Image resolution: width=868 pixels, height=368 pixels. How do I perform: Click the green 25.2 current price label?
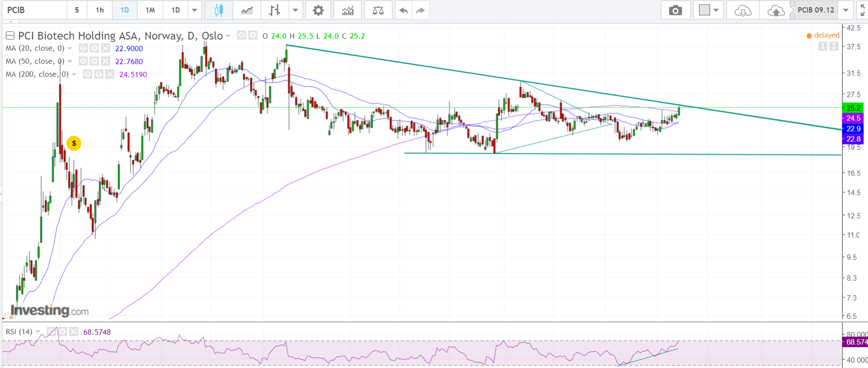[x=854, y=108]
